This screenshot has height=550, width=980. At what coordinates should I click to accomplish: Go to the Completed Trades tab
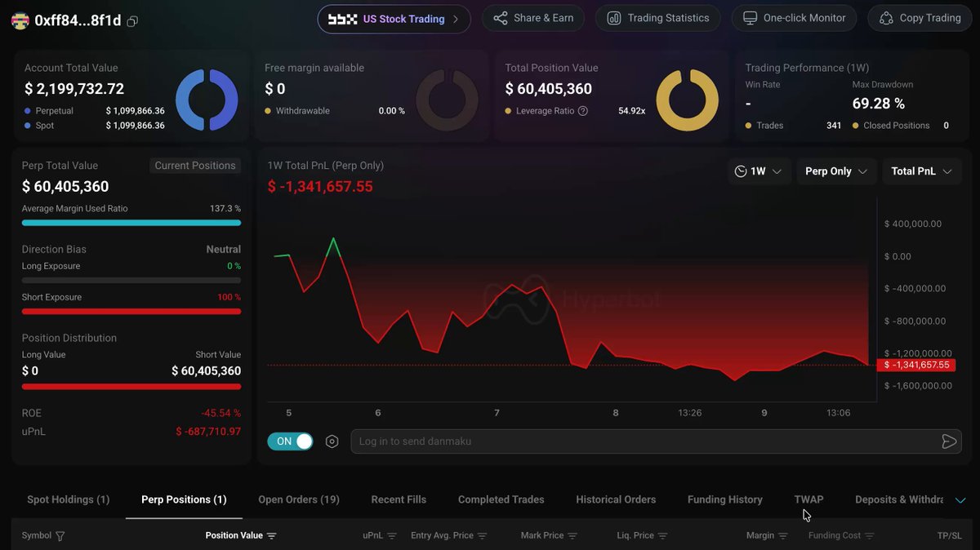tap(501, 499)
